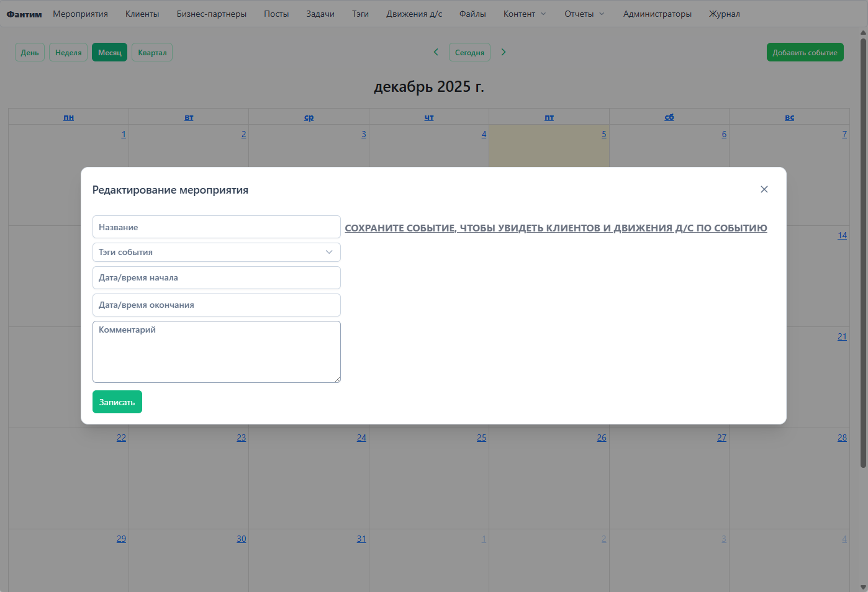Viewport: 868px width, 592px height.
Task: Open the Движения д/с section
Action: (414, 13)
